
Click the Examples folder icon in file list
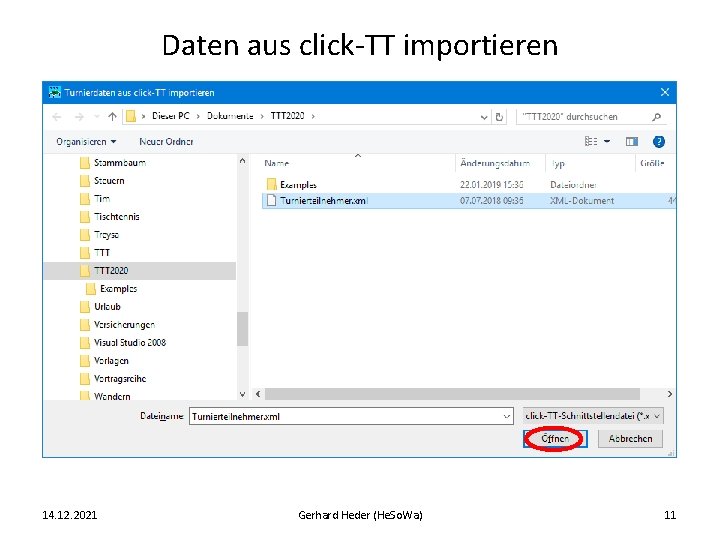(271, 184)
